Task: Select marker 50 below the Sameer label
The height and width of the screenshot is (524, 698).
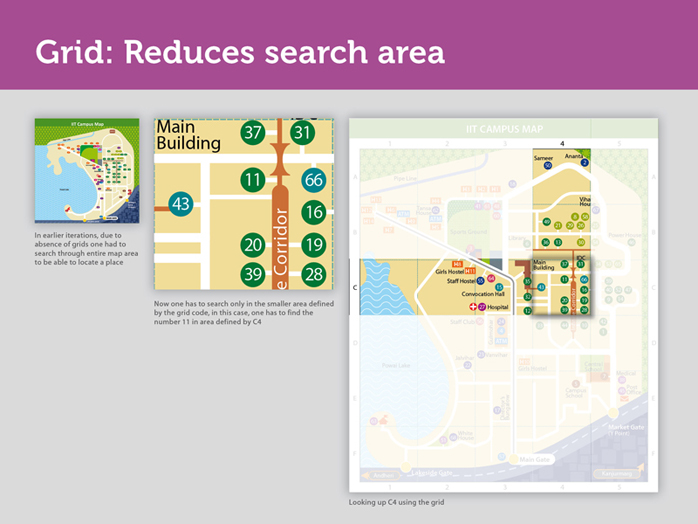Action: (x=547, y=165)
